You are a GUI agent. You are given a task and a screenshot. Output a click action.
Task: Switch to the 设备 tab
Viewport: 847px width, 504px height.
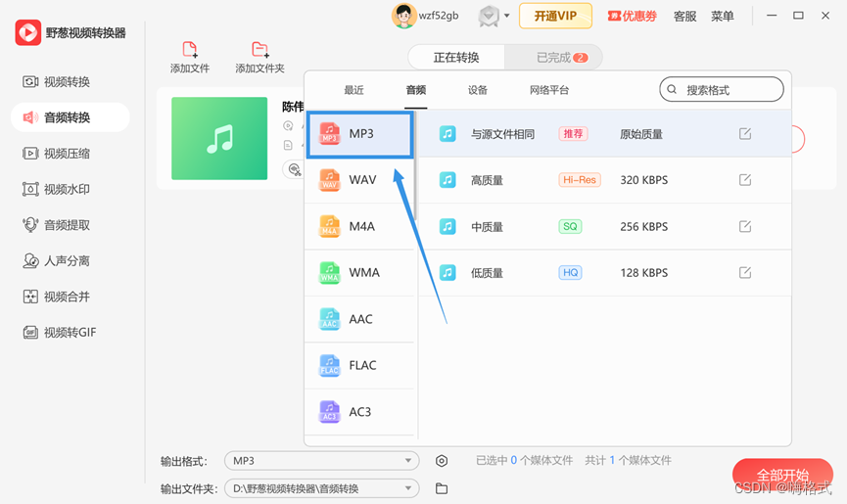tap(478, 90)
